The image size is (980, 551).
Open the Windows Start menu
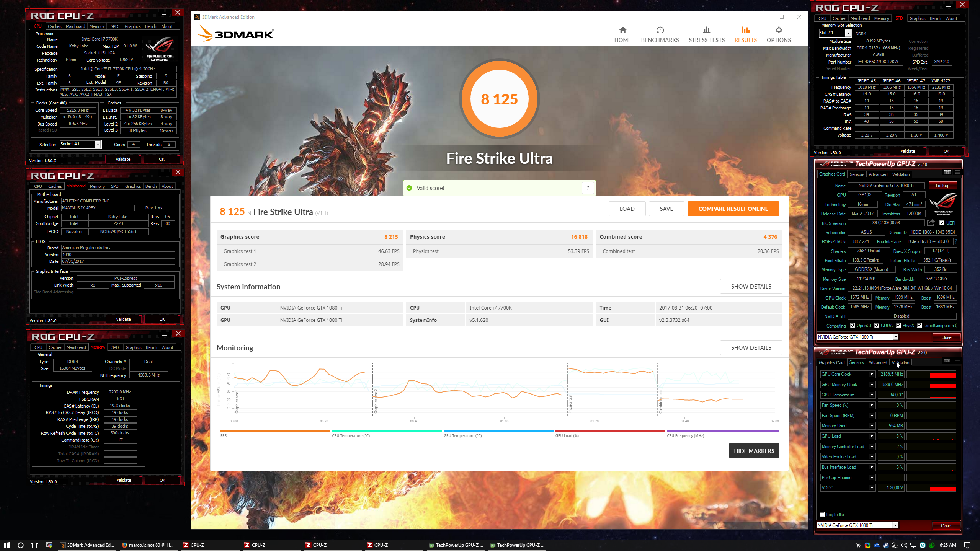7,545
